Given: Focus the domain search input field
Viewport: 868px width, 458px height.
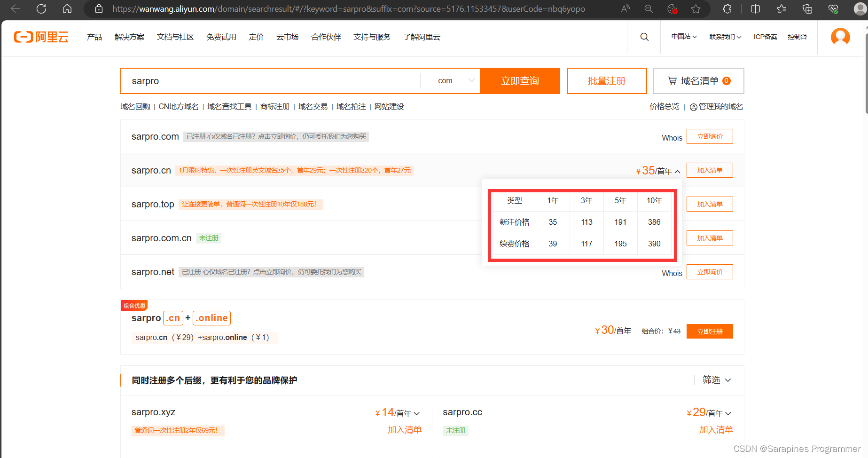Looking at the screenshot, I should click(270, 81).
